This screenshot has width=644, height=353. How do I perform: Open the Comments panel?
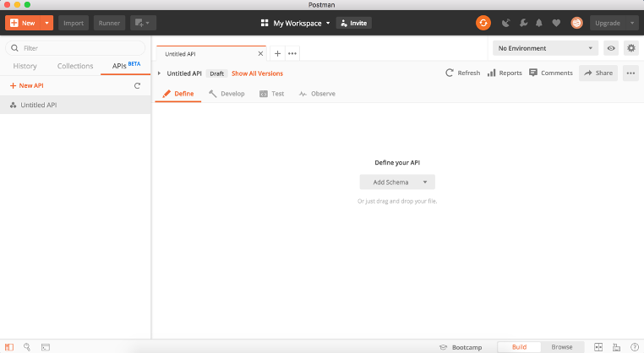551,73
